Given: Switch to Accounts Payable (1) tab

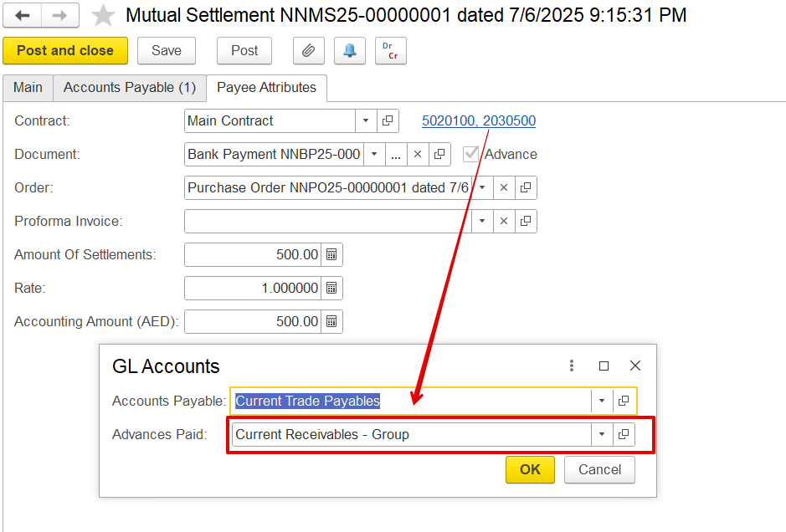Looking at the screenshot, I should coord(129,88).
